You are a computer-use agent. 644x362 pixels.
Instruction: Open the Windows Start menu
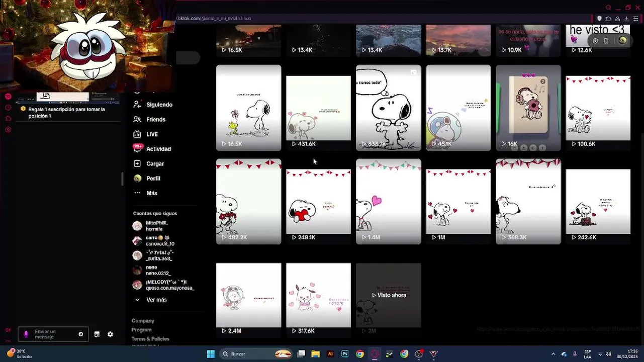pos(211,354)
